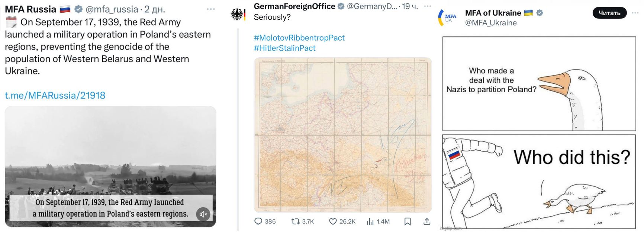Viewport: 644px width, 237px height.
Task: Bookmark the GermanForeignOffice tweet
Action: (408, 221)
